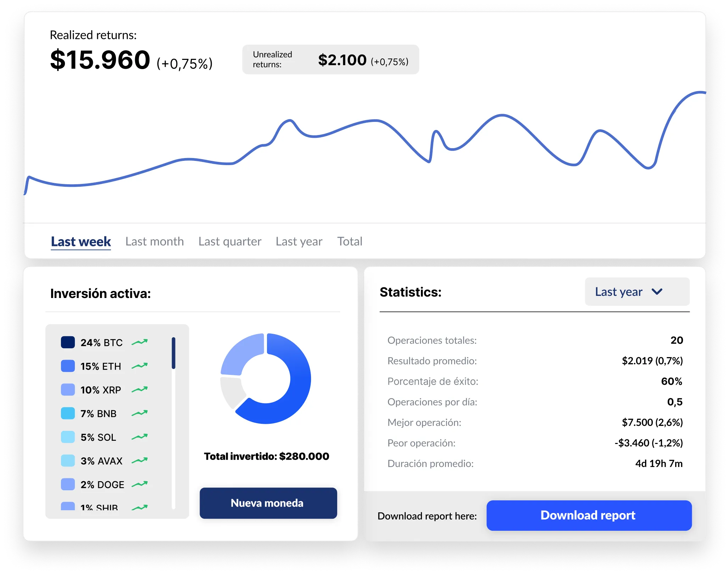Click the DOGE green trend arrow
Image resolution: width=728 pixels, height=574 pixels.
click(140, 484)
